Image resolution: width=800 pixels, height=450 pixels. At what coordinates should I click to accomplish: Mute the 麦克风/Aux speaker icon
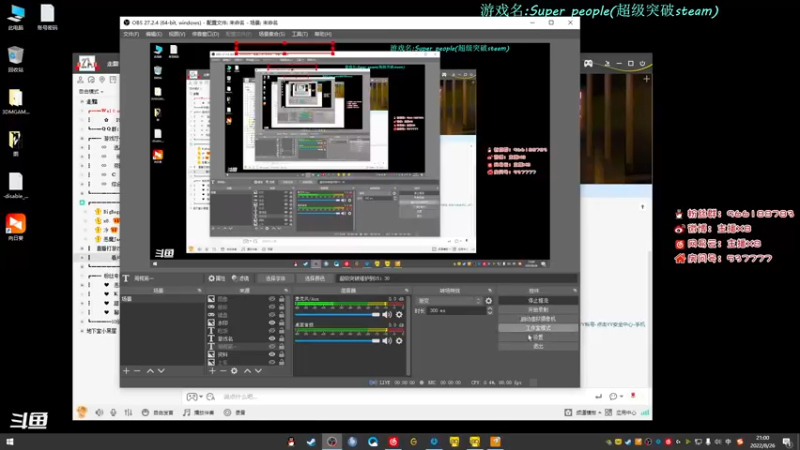[x=387, y=315]
